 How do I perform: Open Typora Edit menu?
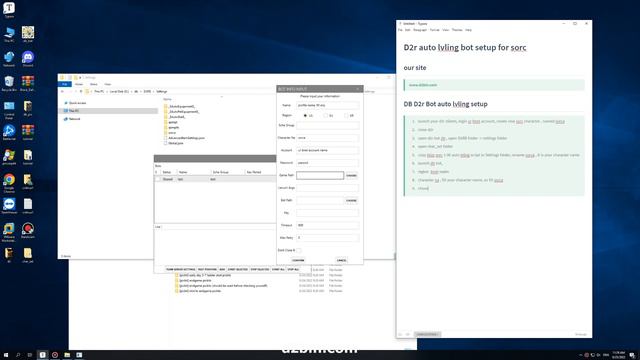pyautogui.click(x=407, y=30)
